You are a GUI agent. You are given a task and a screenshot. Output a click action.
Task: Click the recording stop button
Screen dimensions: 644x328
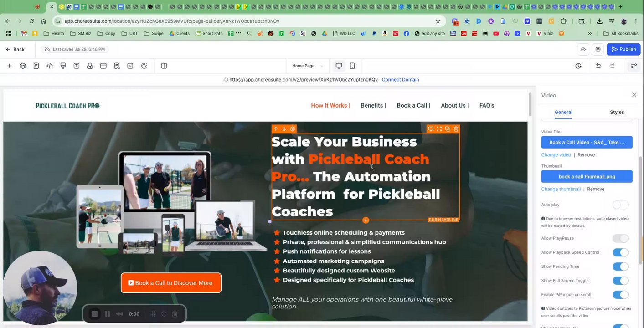point(94,314)
